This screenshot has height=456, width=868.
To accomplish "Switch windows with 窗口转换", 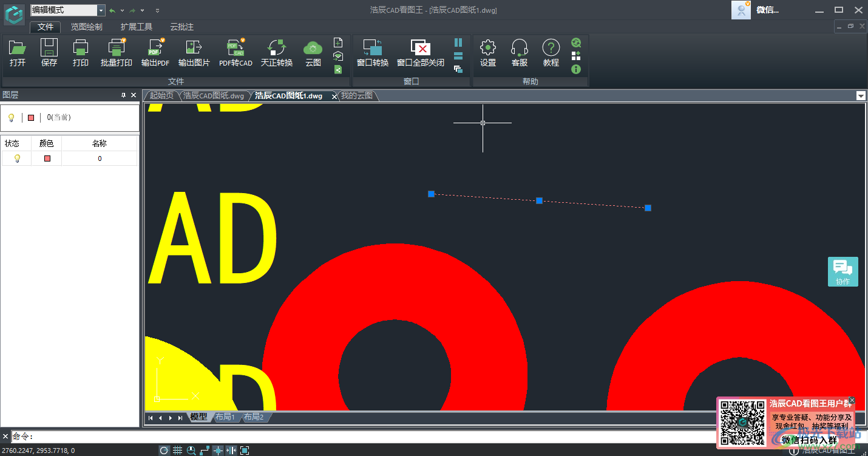I will point(373,53).
